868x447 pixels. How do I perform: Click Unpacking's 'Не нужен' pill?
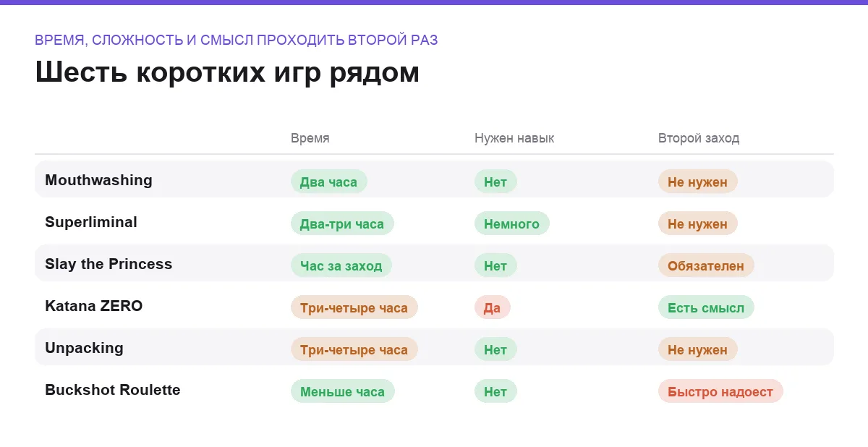pyautogui.click(x=698, y=349)
